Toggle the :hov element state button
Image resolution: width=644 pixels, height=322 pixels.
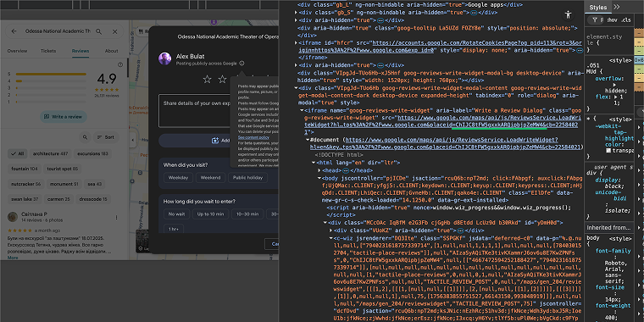pos(612,20)
